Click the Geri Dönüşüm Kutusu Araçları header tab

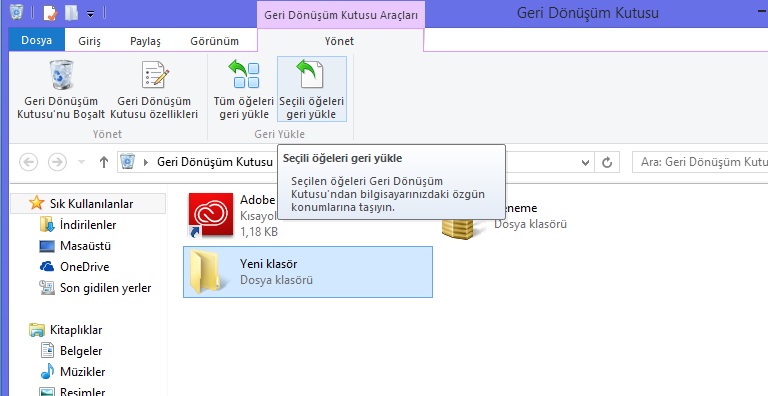click(341, 15)
